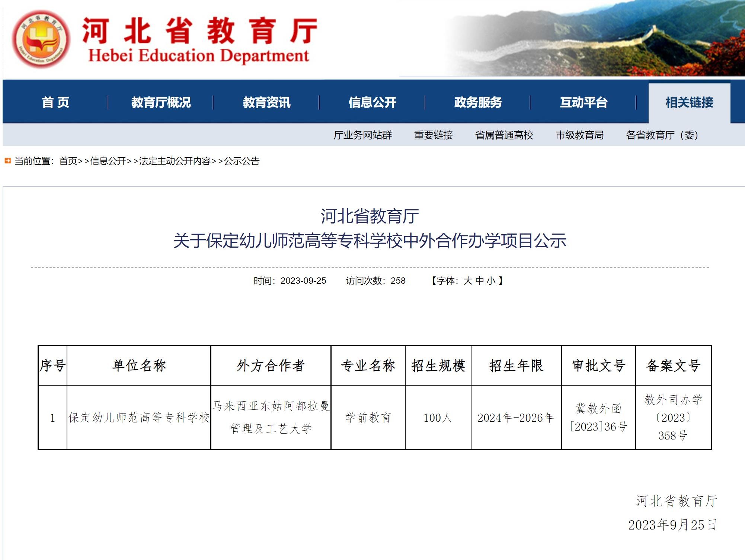745x560 pixels.
Task: Click the 招生年限 table header
Action: click(516, 366)
